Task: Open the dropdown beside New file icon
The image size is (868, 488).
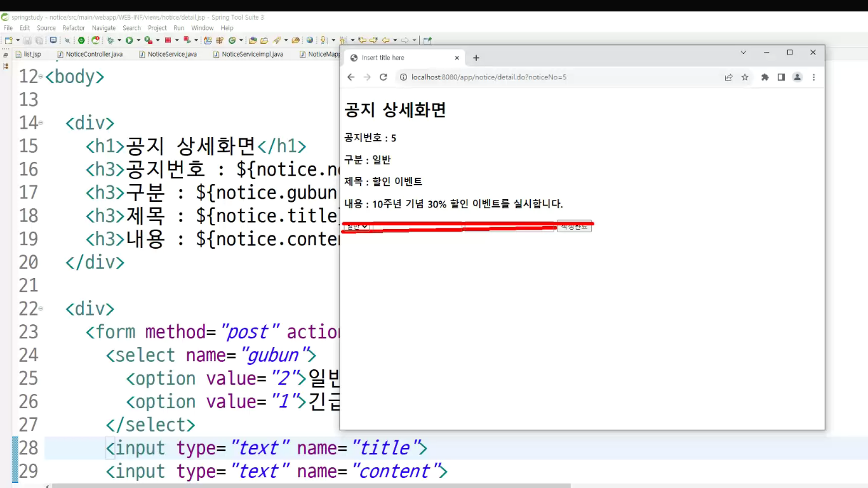Action: (x=18, y=40)
